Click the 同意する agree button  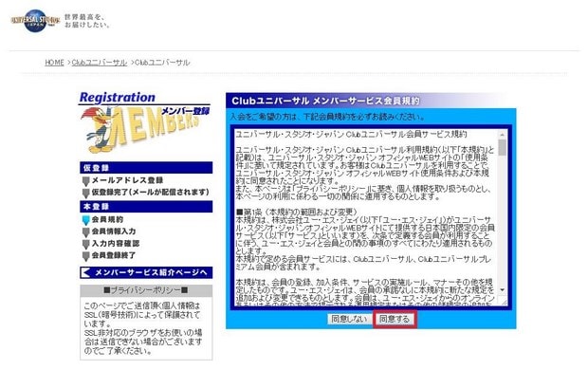395,320
